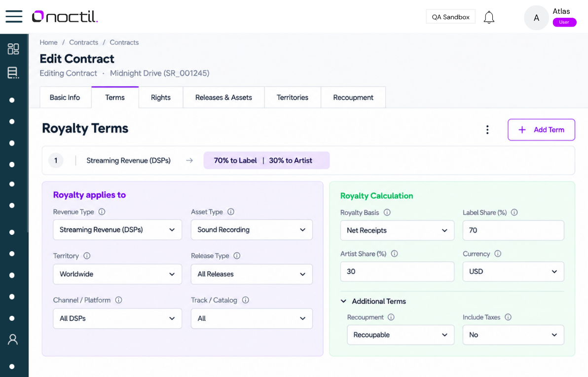Image resolution: width=588 pixels, height=377 pixels.
Task: Show info for Include Taxes
Action: pos(508,317)
